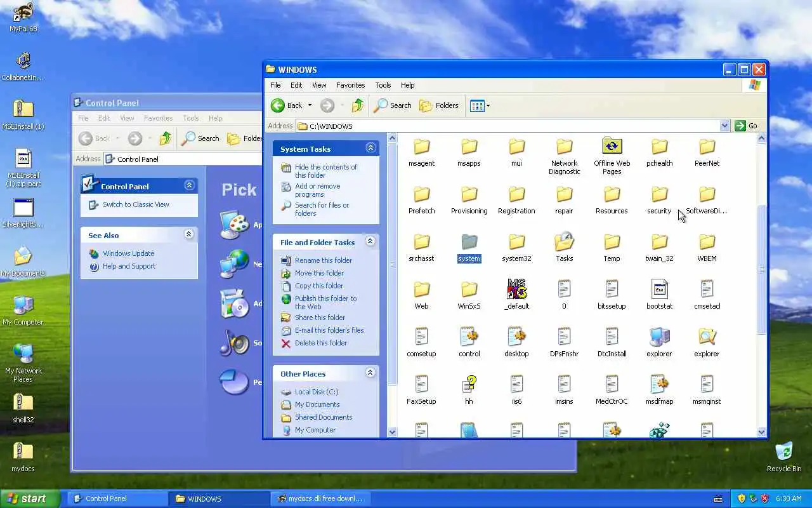Open Help menu in WINDOWS window
Image resolution: width=812 pixels, height=508 pixels.
pyautogui.click(x=408, y=85)
